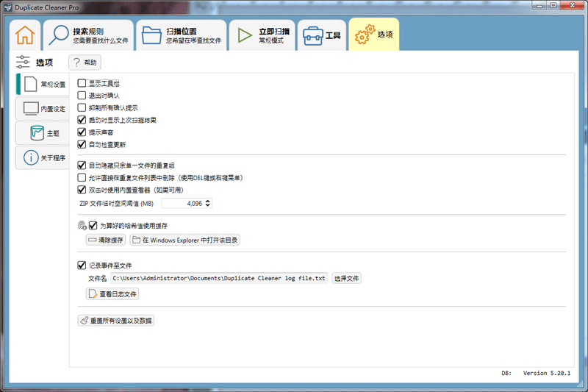
Task: Click the magnifier icon of 搜索规则
Action: point(59,35)
